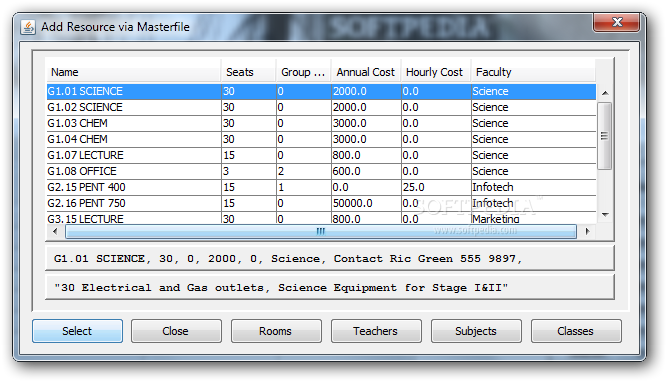This screenshot has width=667, height=382.
Task: Click the 600.0 annual cost cell
Action: coord(366,171)
